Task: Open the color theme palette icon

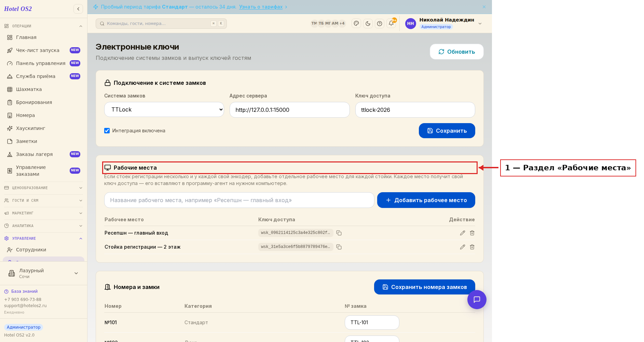Action: click(356, 24)
